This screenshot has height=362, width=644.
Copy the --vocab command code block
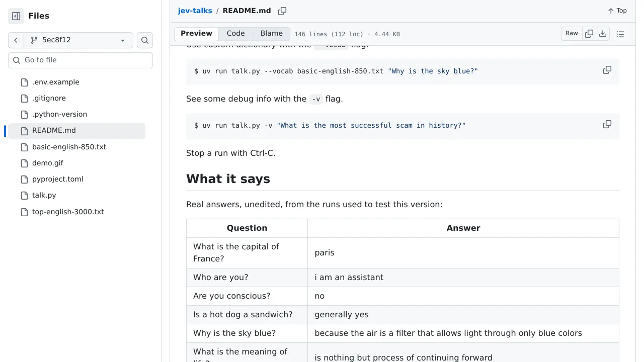[x=607, y=70]
